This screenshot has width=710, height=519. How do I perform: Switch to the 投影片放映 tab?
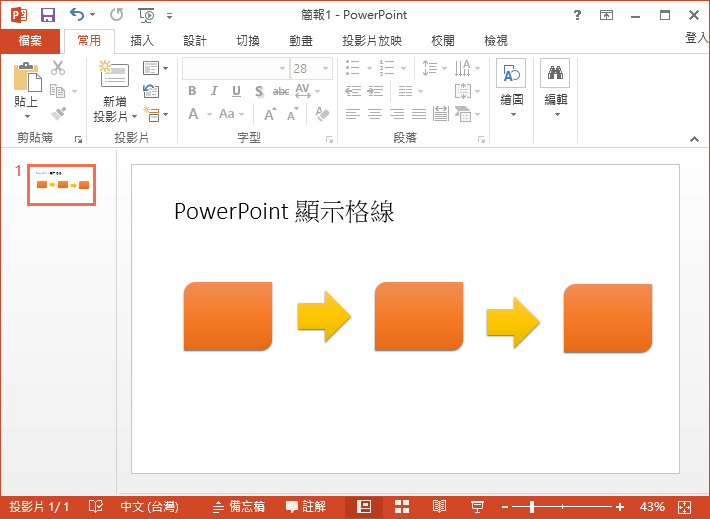[x=372, y=41]
